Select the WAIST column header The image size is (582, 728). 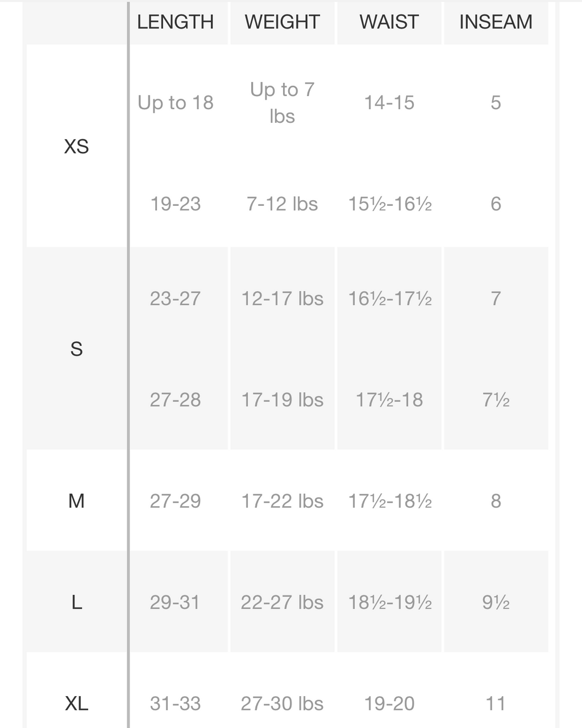point(389,22)
